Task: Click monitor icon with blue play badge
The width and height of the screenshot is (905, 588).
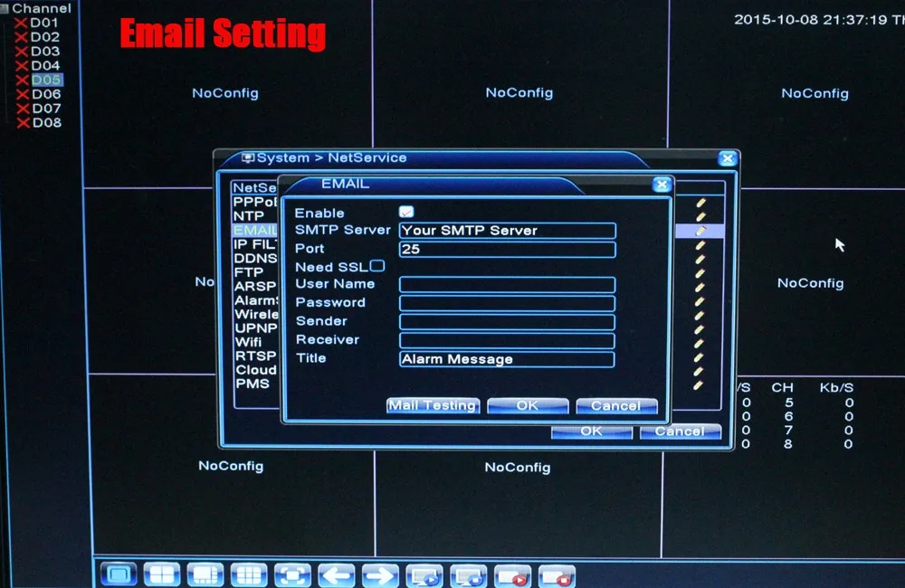Action: coord(424,575)
